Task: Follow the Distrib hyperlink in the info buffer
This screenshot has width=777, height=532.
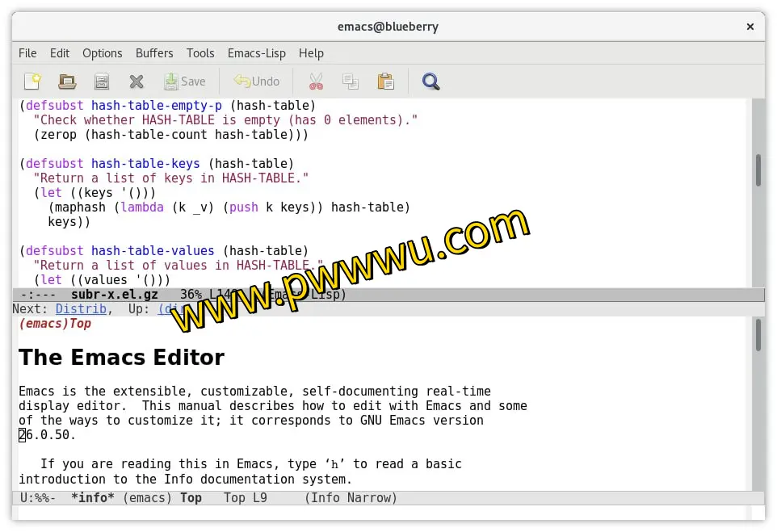Action: click(81, 308)
